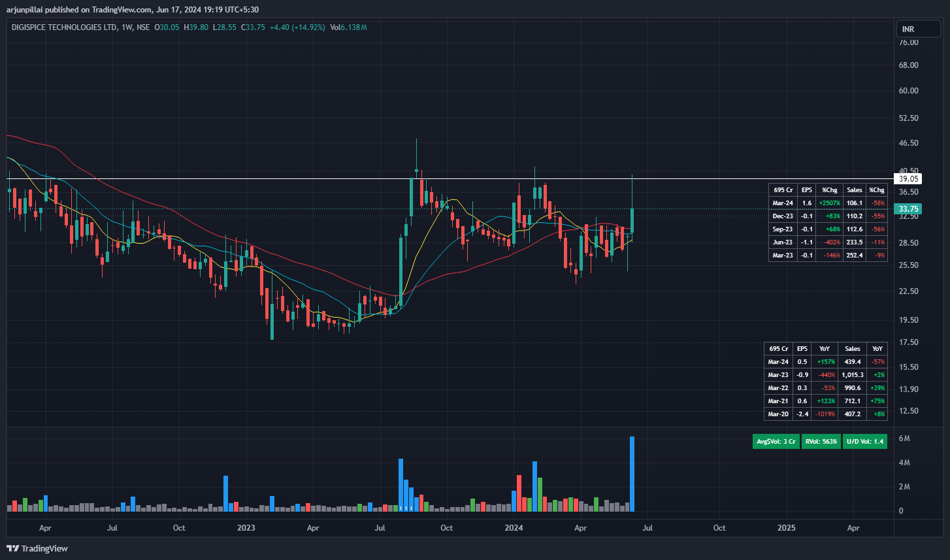Image resolution: width=950 pixels, height=560 pixels.
Task: Click the 28.50 price axis label
Action: [909, 243]
